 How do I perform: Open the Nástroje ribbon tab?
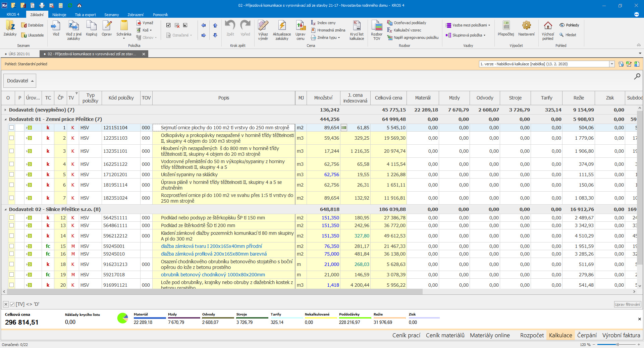59,15
